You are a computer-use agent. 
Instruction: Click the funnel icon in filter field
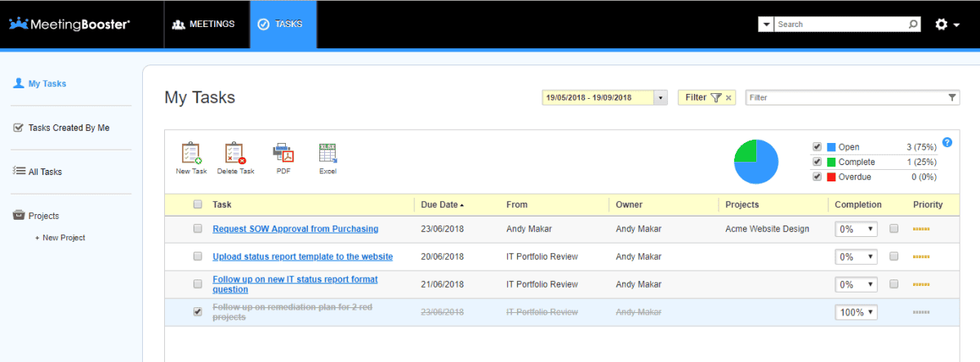pyautogui.click(x=952, y=97)
